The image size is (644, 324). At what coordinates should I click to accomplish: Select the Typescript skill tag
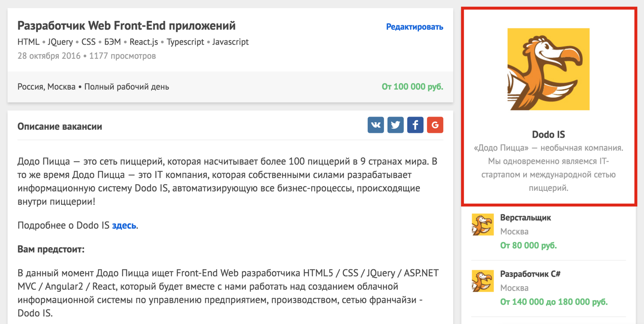[x=185, y=42]
